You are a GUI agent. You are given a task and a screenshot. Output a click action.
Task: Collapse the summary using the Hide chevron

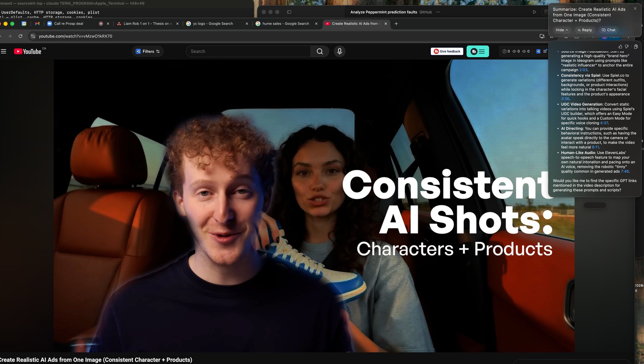pyautogui.click(x=562, y=30)
